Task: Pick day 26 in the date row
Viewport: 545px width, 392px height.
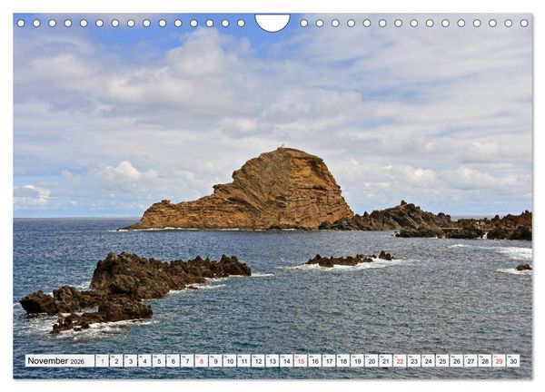Action: [457, 361]
